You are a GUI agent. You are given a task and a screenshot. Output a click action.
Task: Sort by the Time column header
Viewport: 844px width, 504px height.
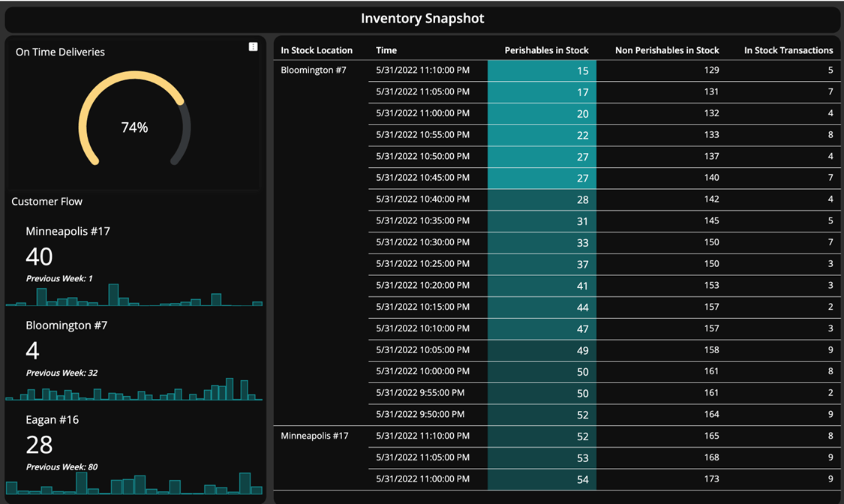point(386,50)
